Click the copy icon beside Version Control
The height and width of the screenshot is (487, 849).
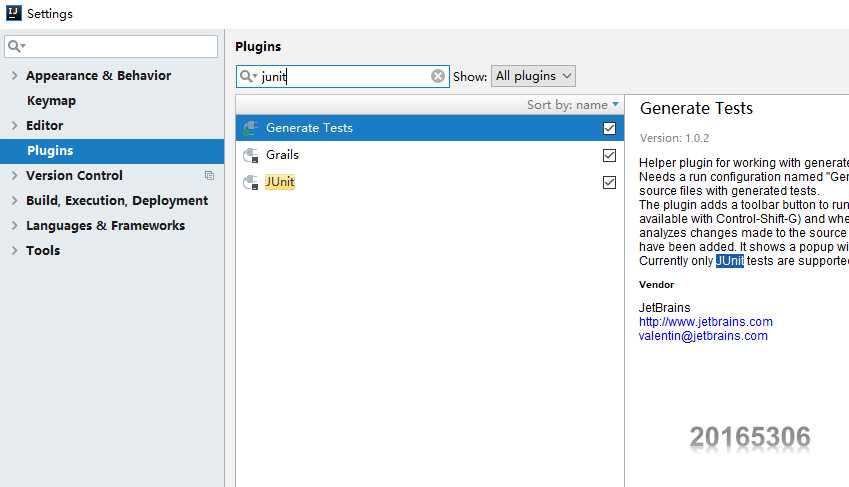point(209,175)
